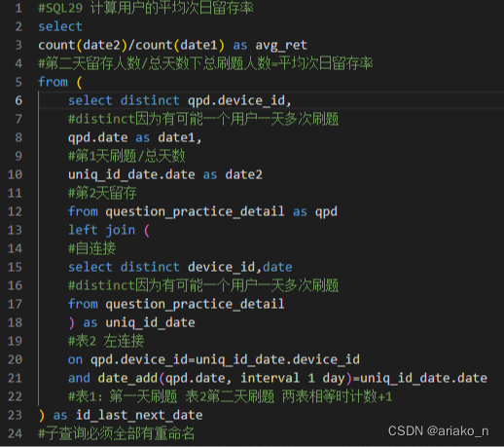Image resolution: width=504 pixels, height=447 pixels.
Task: Click the comment '#表2 左连接'
Action: 106,341
